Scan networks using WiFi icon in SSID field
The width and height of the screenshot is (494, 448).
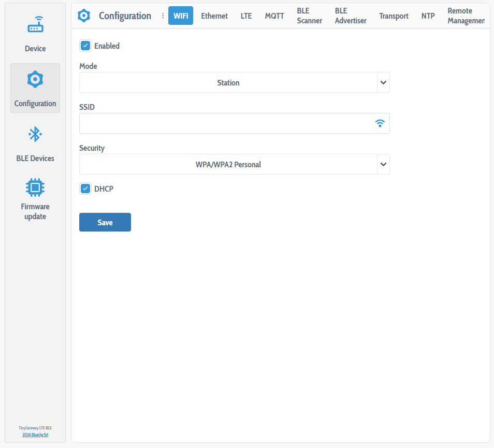[x=380, y=123]
